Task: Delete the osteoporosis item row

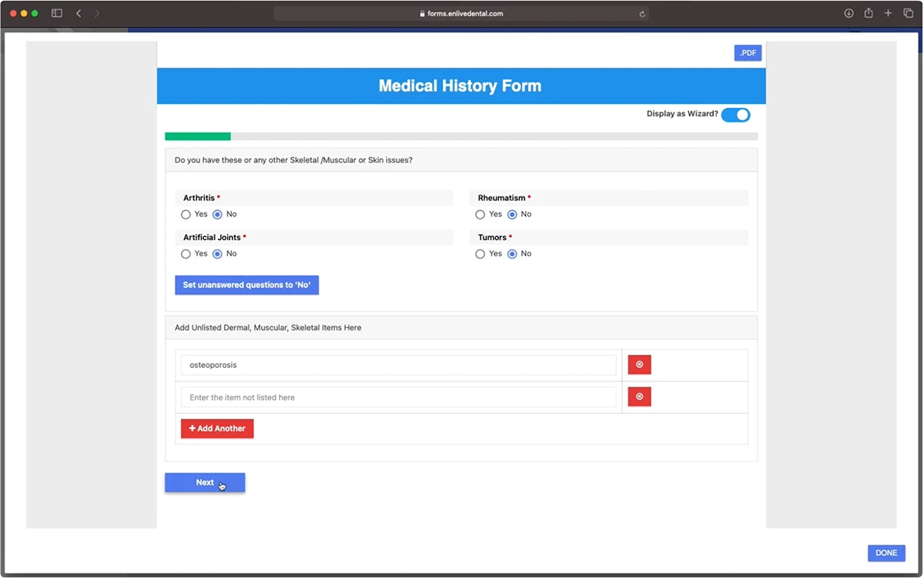Action: (639, 365)
